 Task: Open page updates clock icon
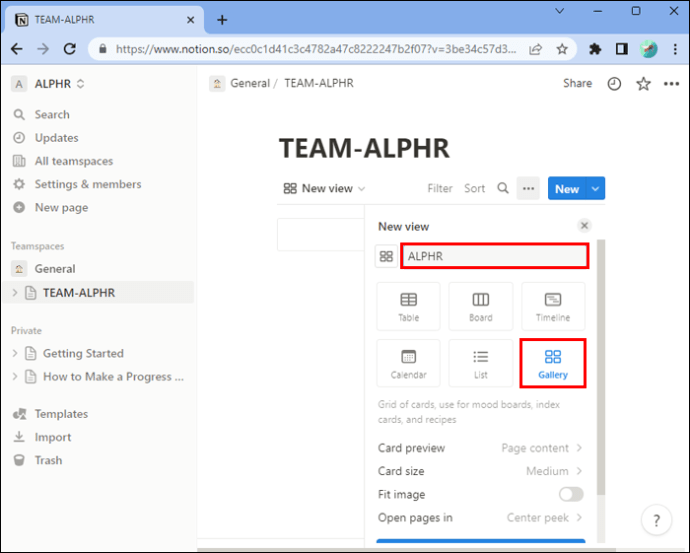pyautogui.click(x=614, y=84)
